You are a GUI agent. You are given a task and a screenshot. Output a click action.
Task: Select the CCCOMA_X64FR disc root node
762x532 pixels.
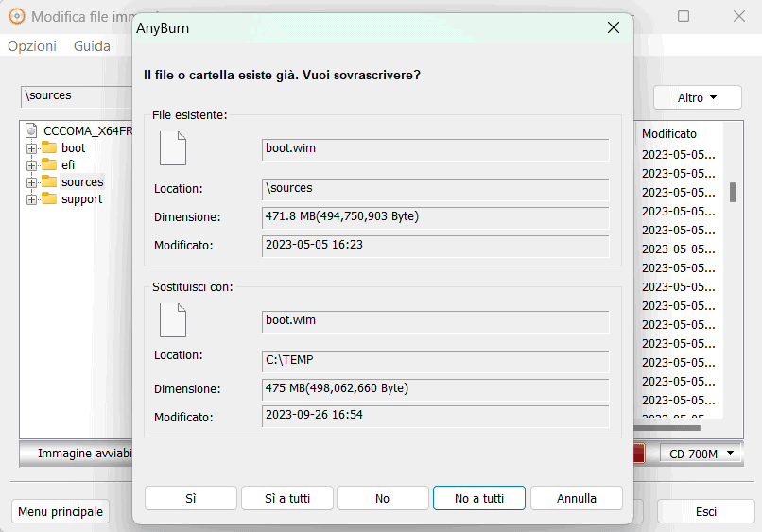[88, 130]
